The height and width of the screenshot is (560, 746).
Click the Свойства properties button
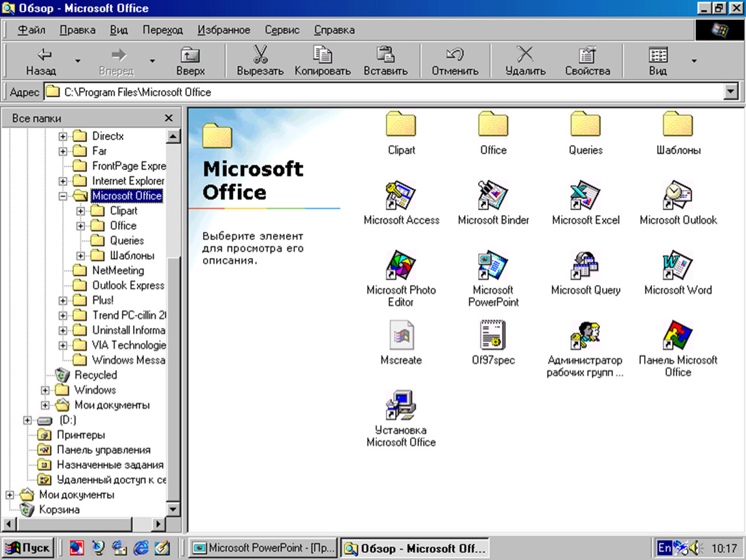588,62
